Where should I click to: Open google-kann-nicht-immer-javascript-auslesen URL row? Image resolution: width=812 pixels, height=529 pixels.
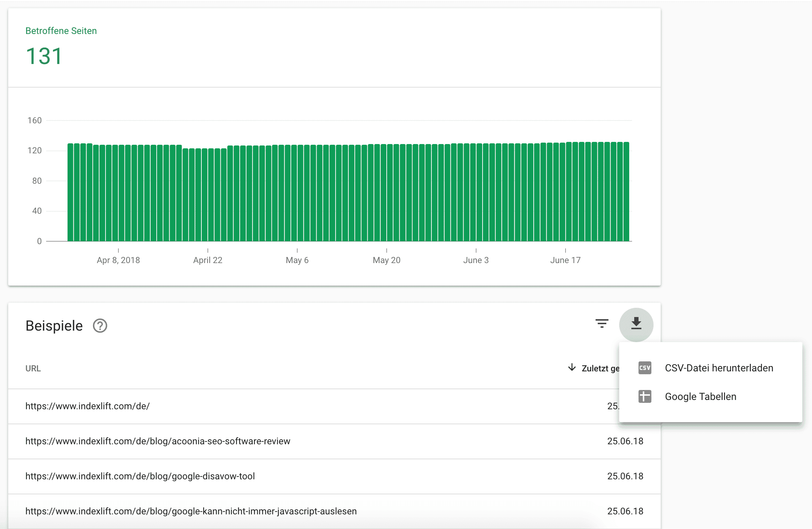(x=334, y=511)
